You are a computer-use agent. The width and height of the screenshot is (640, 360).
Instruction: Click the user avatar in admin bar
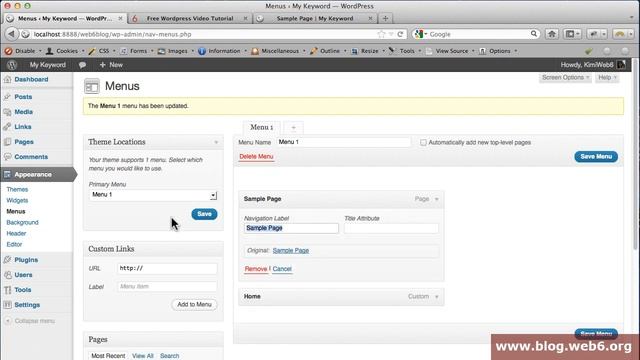(621, 65)
